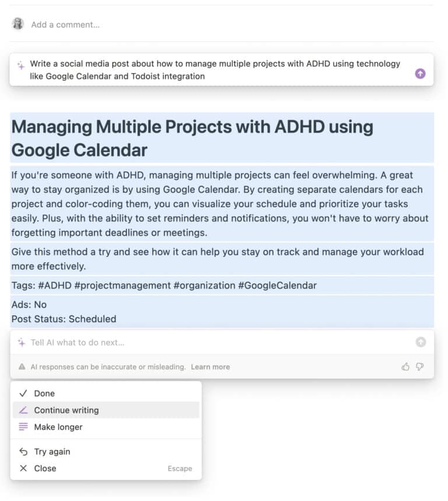Click the user avatar next to the comment field
448x501 pixels.
[x=18, y=24]
